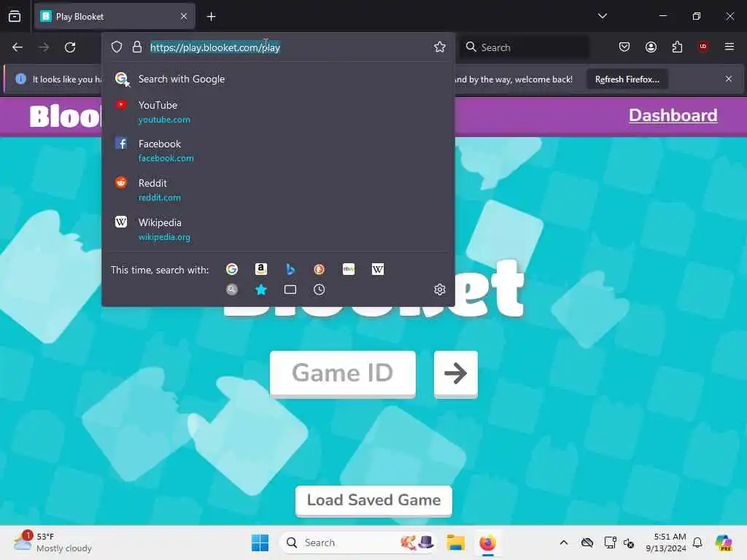The image size is (747, 560).
Task: Click the Game ID input field
Action: point(343,373)
